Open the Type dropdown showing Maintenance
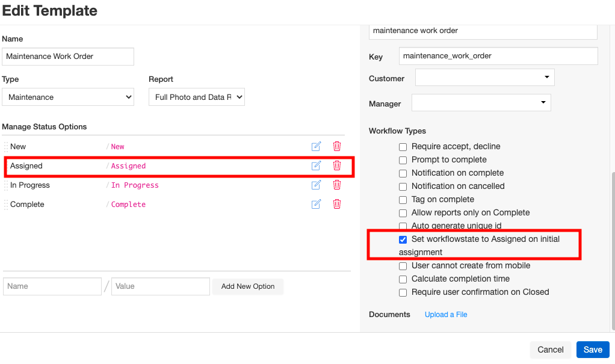 67,97
